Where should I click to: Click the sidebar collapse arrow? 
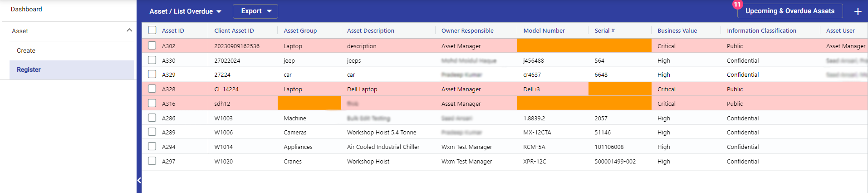coord(139,180)
